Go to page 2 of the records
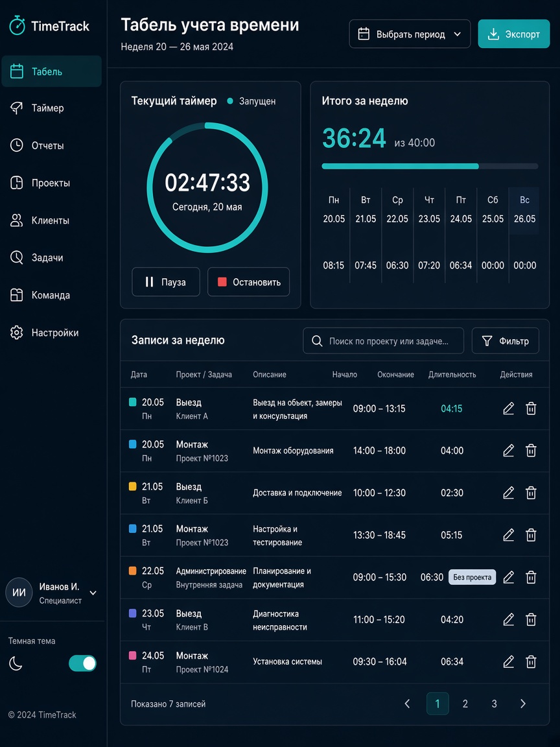The width and height of the screenshot is (560, 747). pyautogui.click(x=465, y=704)
